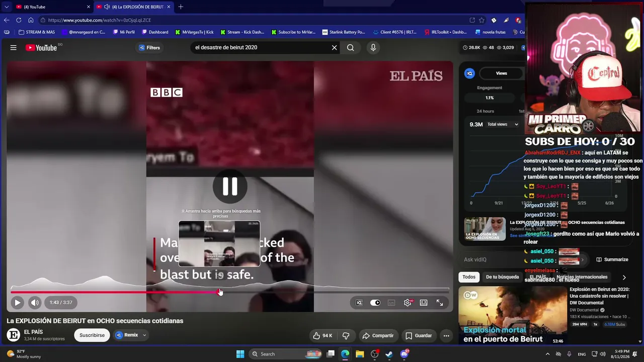Image resolution: width=644 pixels, height=362 pixels.
Task: Mute the video with speaker icon
Action: click(x=35, y=303)
